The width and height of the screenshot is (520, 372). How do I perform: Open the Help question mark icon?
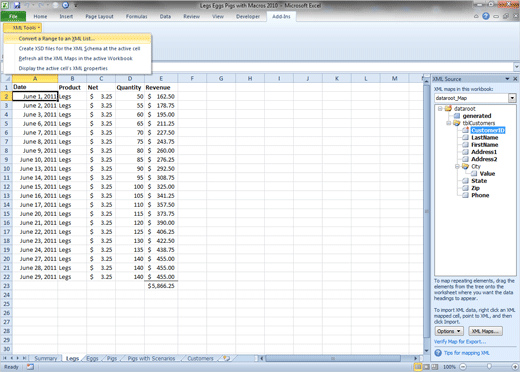pyautogui.click(x=486, y=16)
